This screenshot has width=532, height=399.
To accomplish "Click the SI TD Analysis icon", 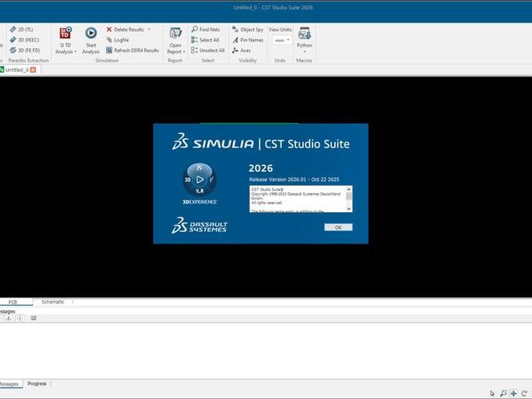I will (x=65, y=33).
